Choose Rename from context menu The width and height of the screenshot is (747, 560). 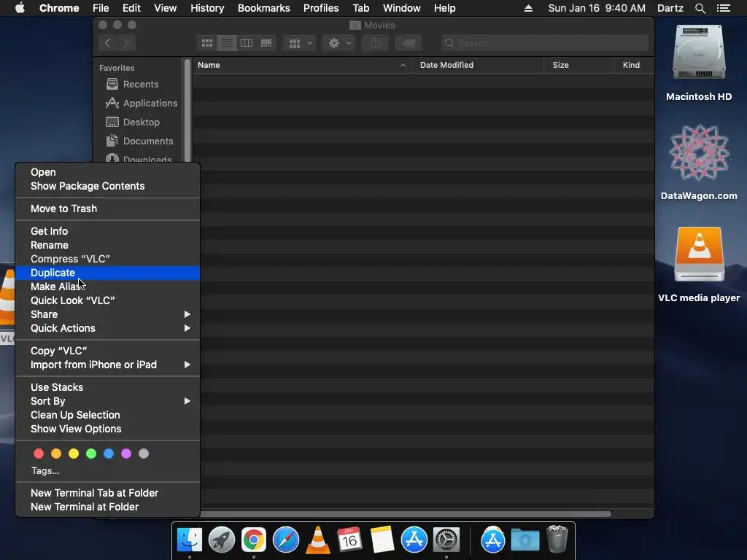(108, 245)
